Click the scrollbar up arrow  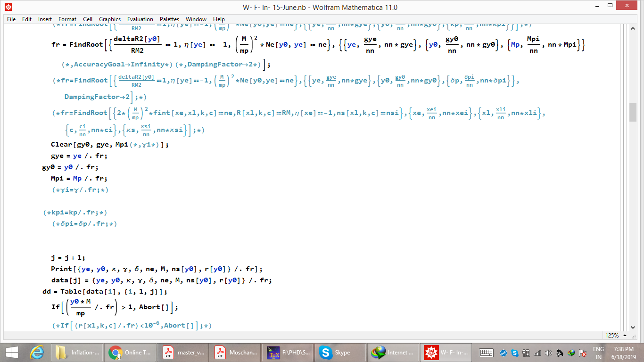point(633,28)
